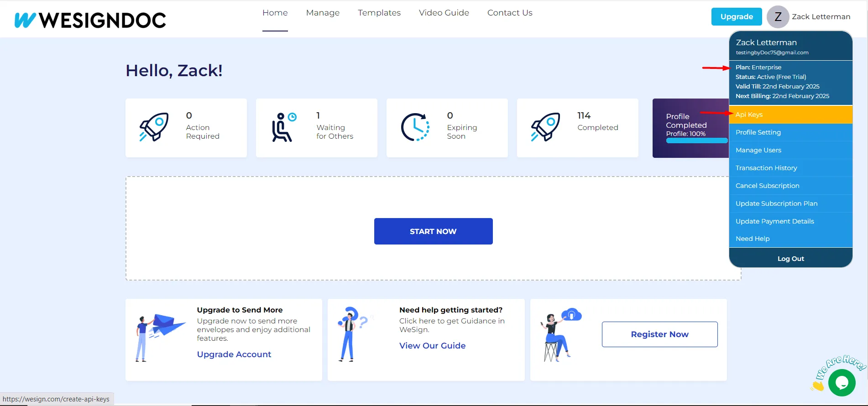Click the Register Now button

click(659, 334)
